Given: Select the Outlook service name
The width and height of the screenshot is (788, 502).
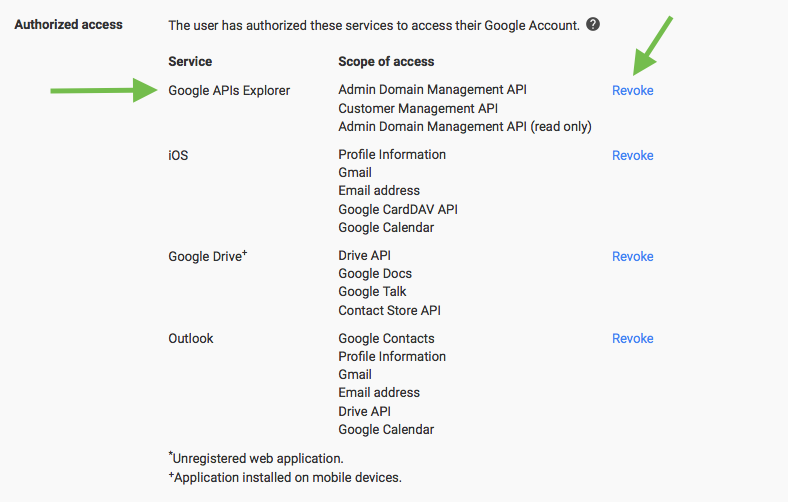Looking at the screenshot, I should point(190,338).
